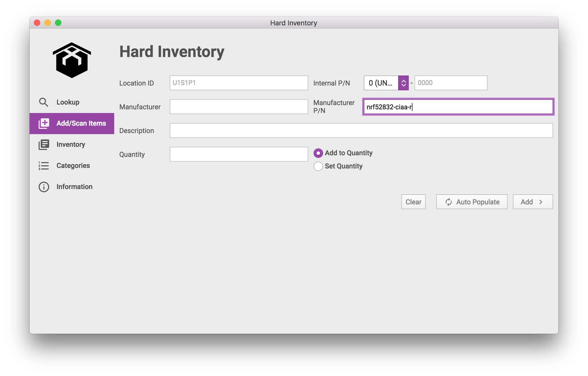Click the Lookup magnifier icon
The width and height of the screenshot is (588, 376).
click(x=44, y=102)
